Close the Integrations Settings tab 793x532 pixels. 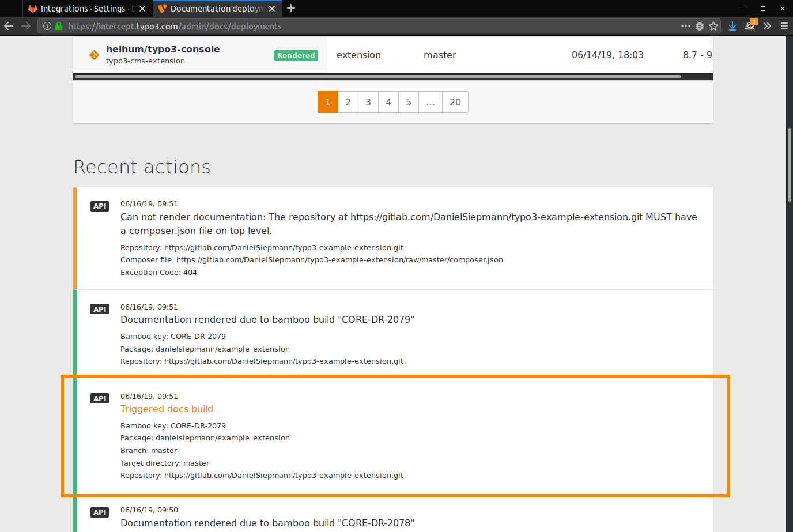[142, 9]
